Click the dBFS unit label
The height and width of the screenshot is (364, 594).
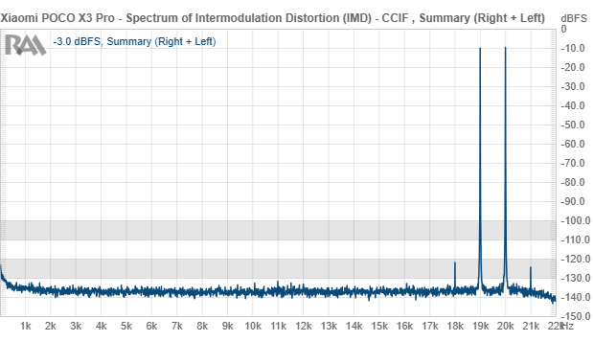click(x=574, y=18)
